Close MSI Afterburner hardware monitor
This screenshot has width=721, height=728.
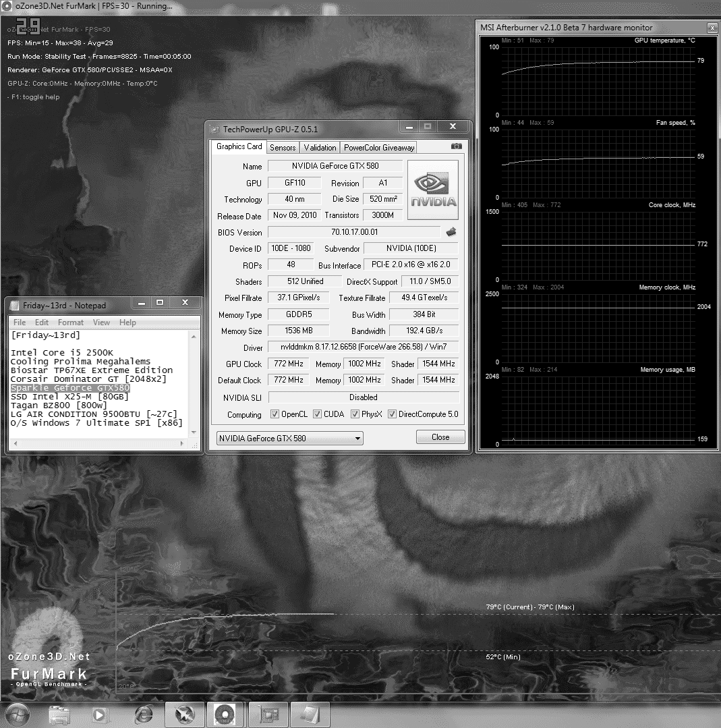712,28
